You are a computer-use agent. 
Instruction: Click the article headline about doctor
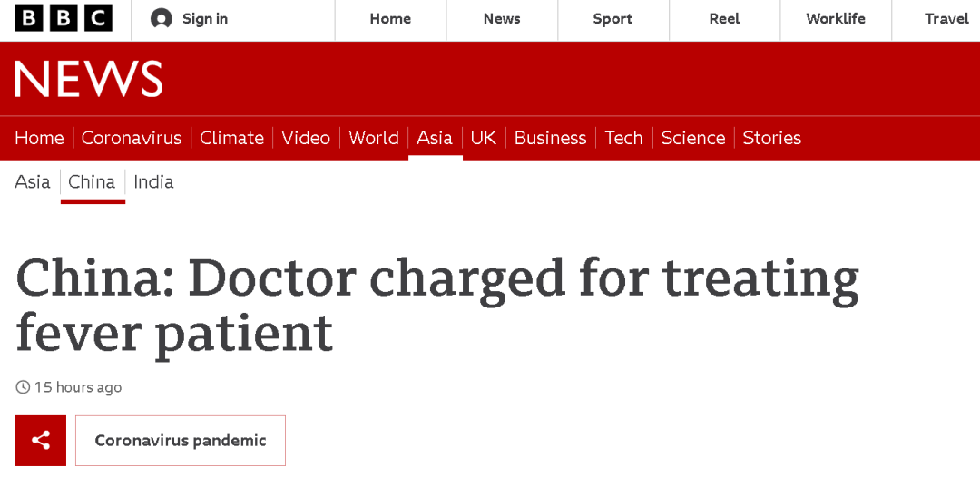coord(436,305)
